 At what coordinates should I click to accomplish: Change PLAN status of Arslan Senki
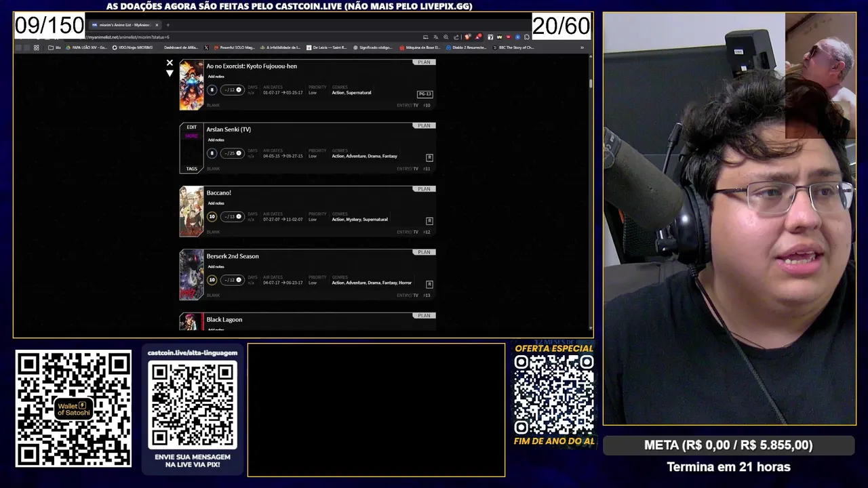424,125
